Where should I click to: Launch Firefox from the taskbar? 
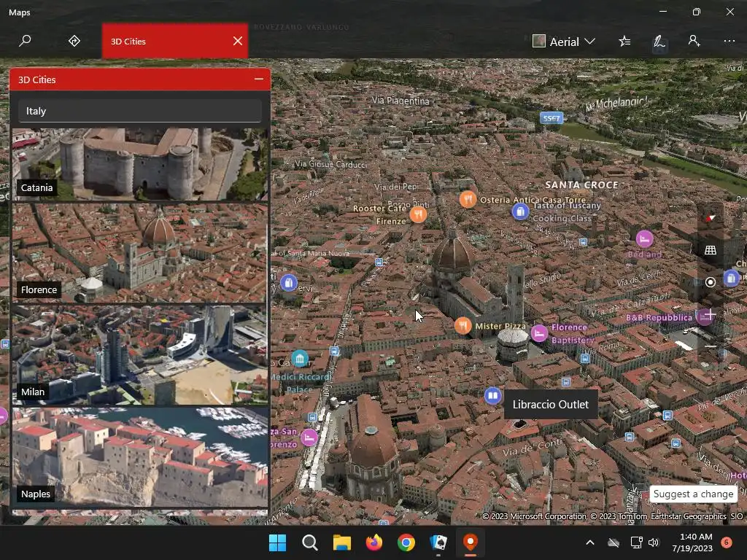pos(374,542)
